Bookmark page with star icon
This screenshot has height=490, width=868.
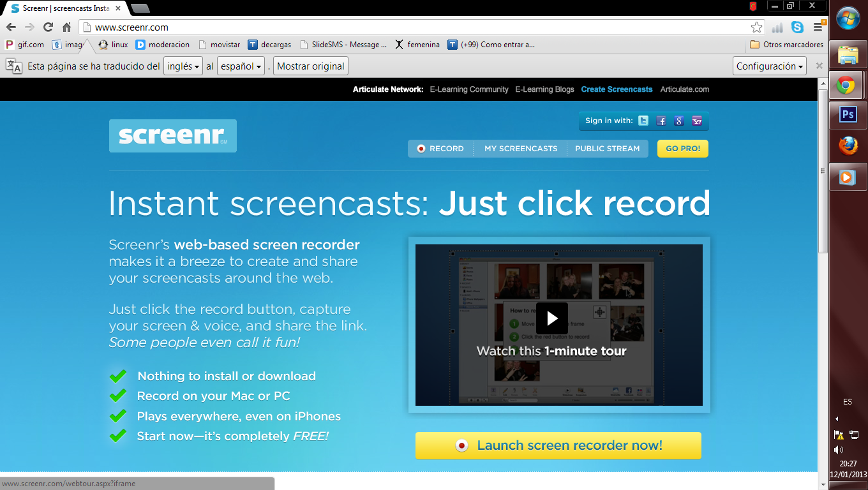pos(756,27)
